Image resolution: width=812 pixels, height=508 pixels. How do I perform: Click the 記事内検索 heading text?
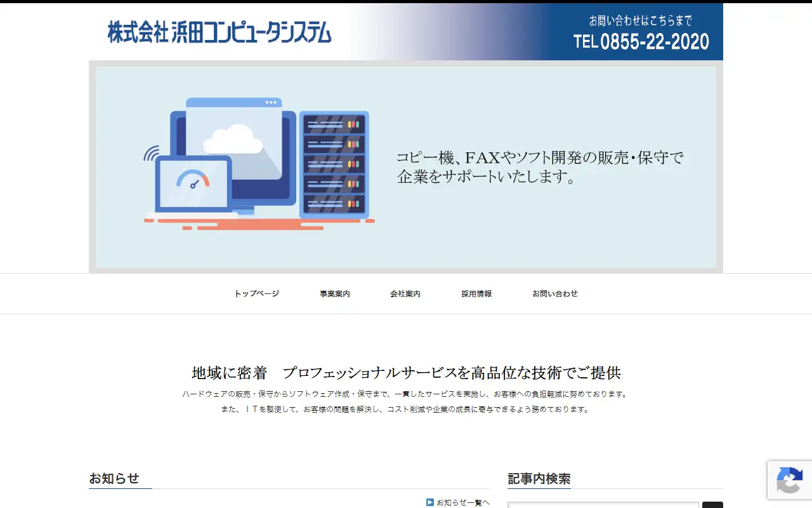point(539,479)
